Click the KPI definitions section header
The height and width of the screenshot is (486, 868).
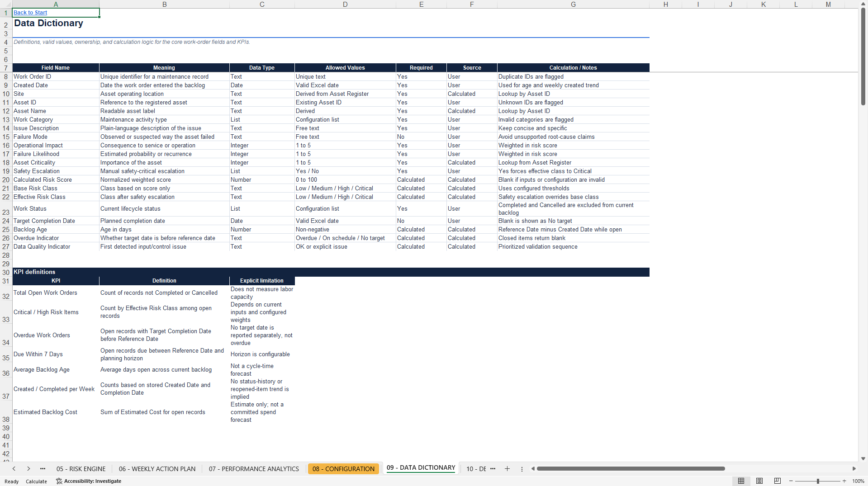331,272
